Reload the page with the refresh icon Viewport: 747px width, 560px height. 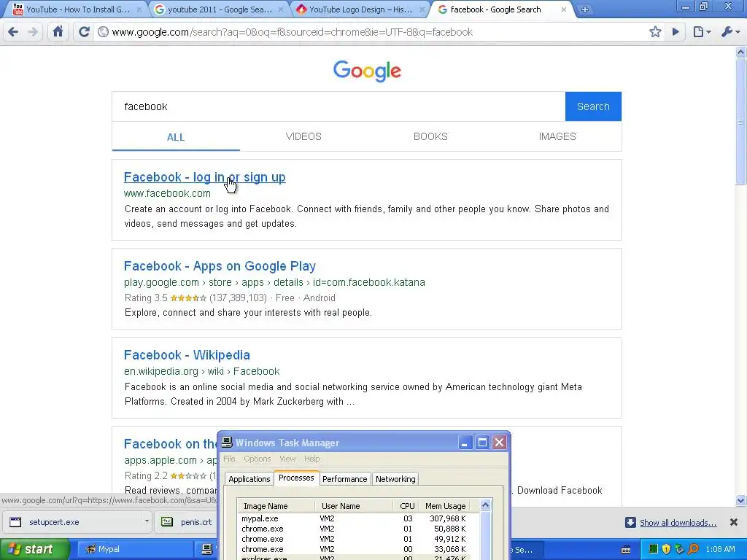pos(84,32)
